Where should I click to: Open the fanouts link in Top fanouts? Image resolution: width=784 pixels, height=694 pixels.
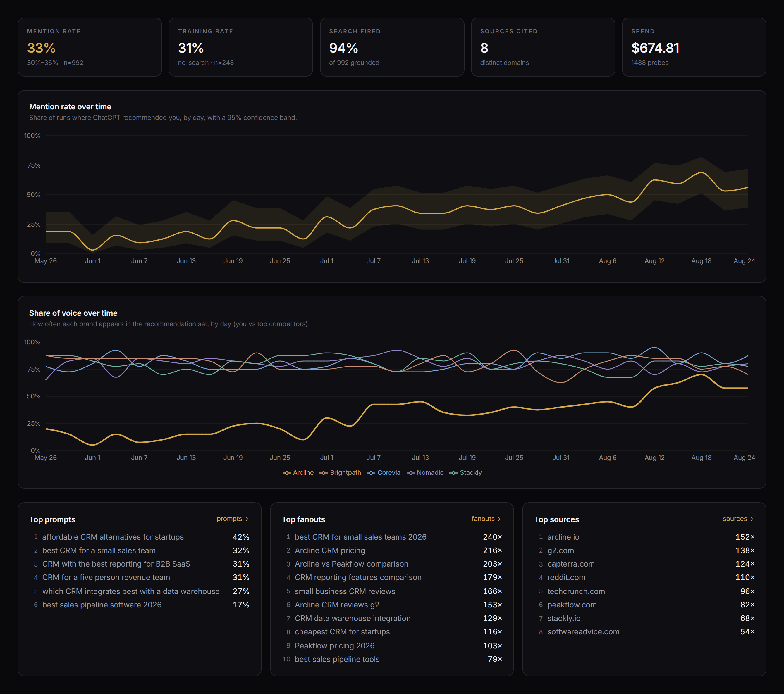486,519
